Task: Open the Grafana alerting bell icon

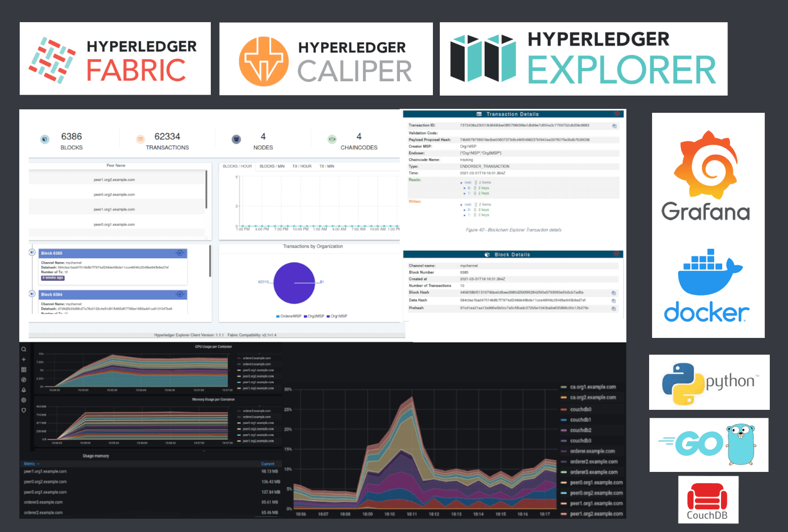Action: [x=24, y=390]
